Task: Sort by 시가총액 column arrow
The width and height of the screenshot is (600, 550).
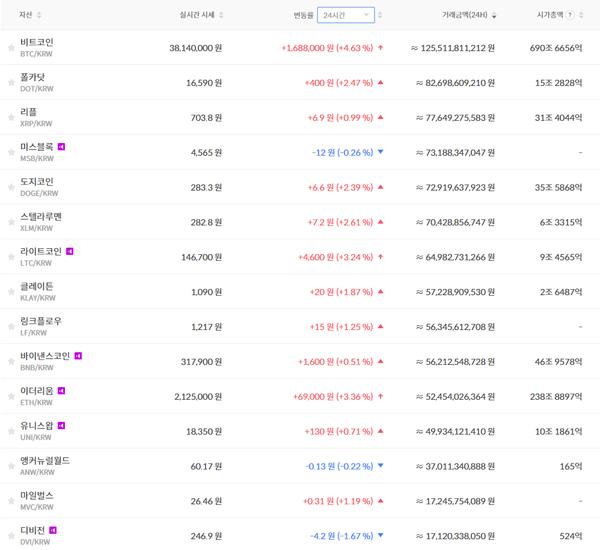Action: click(x=586, y=16)
